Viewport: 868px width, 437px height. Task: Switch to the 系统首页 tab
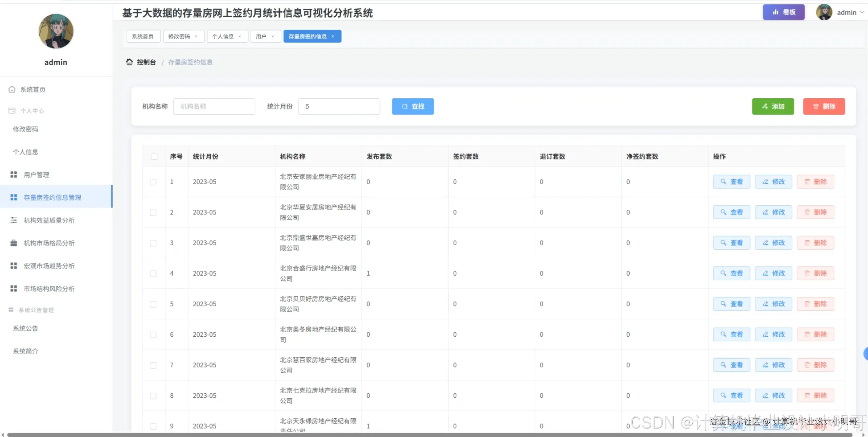click(143, 36)
